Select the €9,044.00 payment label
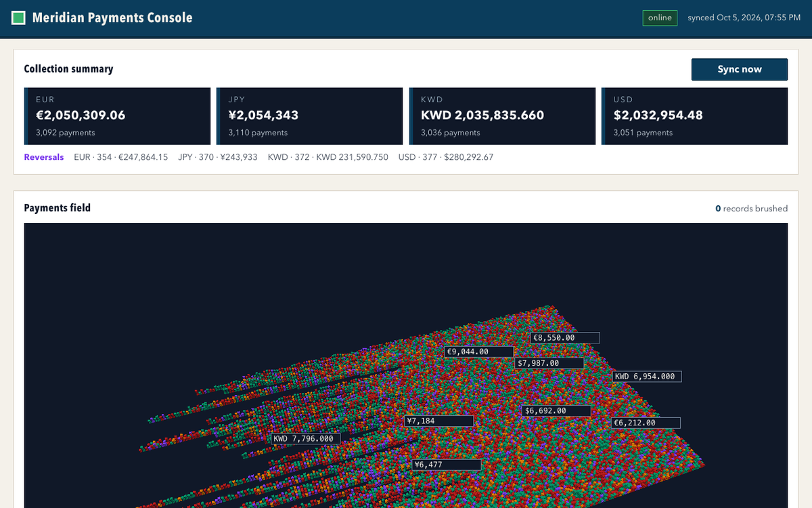The width and height of the screenshot is (812, 508). coord(479,352)
